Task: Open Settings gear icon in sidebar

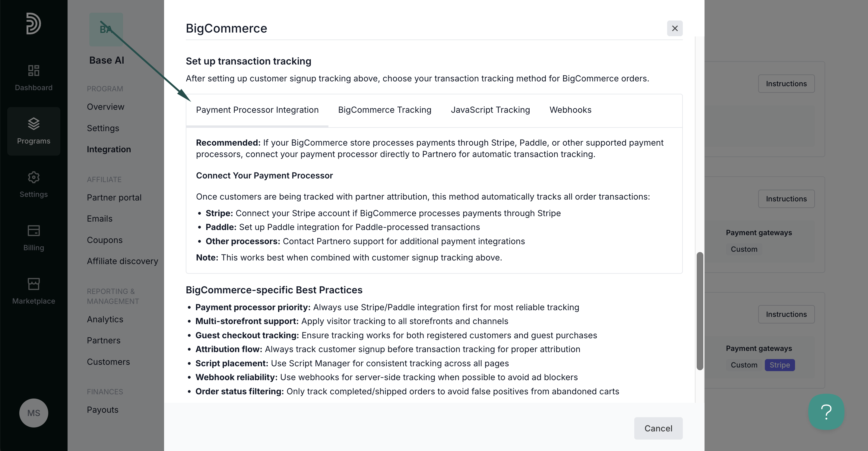Action: 34,177
